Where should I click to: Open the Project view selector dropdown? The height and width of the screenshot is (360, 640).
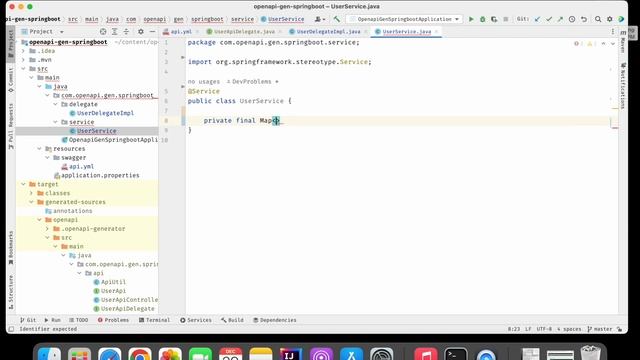tap(42, 31)
